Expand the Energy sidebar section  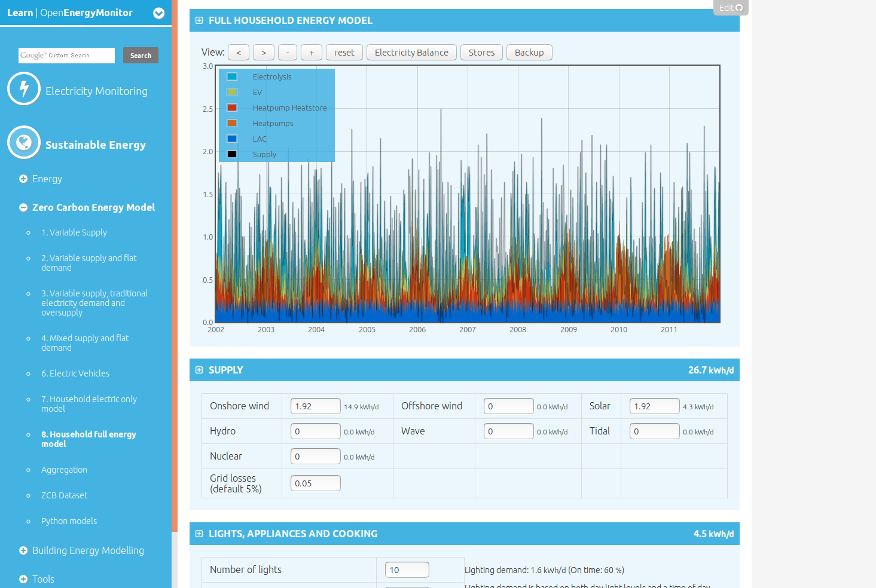point(23,179)
